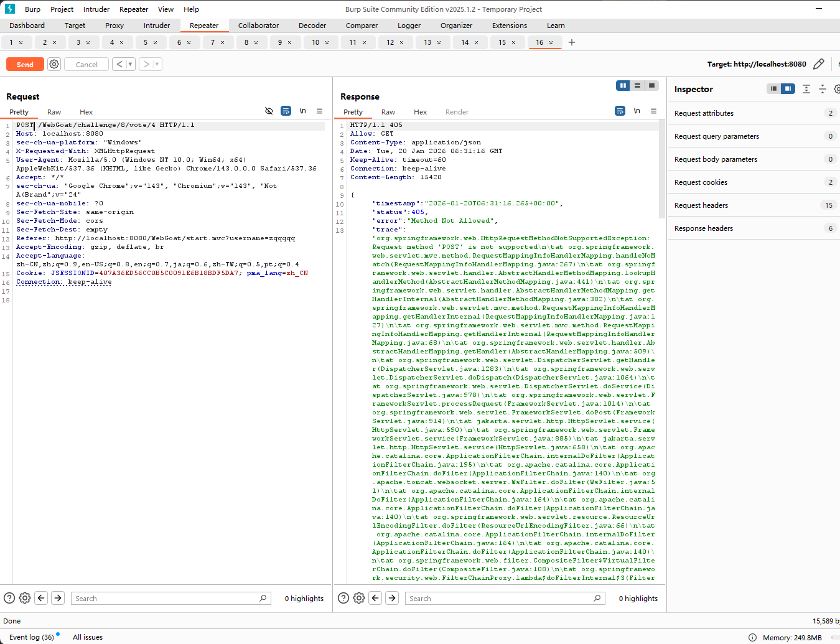Image resolution: width=840 pixels, height=644 pixels.
Task: Toggle line wrap in the Response panel
Action: point(620,111)
